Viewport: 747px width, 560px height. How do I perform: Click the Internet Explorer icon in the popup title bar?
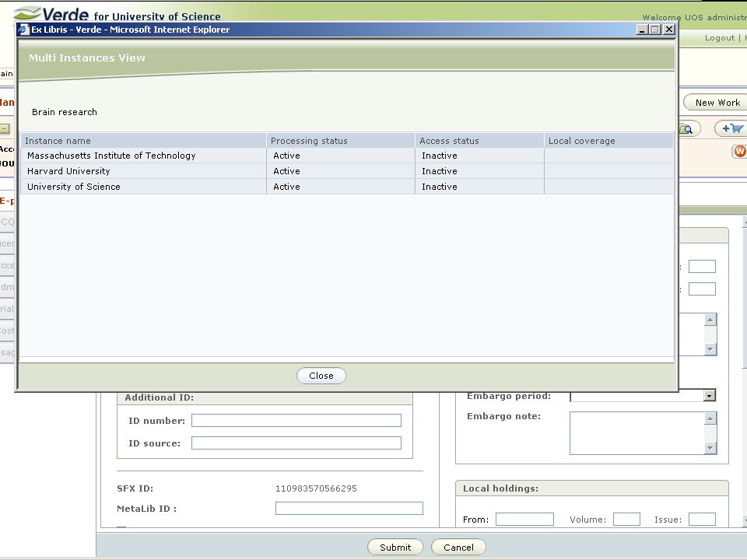click(x=24, y=30)
